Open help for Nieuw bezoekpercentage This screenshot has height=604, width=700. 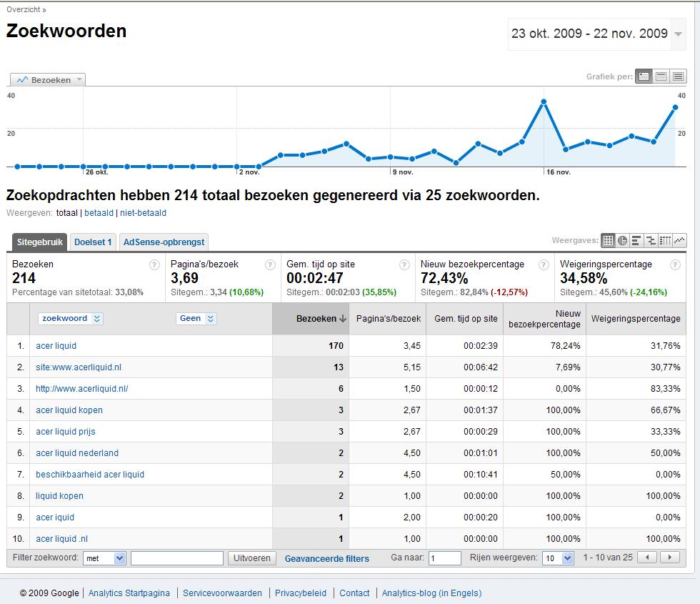click(x=544, y=265)
